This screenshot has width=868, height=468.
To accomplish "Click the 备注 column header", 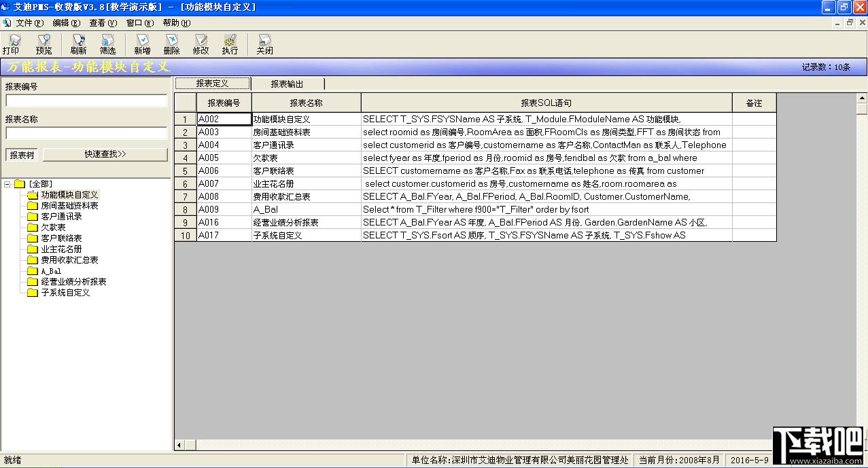I will coord(754,103).
